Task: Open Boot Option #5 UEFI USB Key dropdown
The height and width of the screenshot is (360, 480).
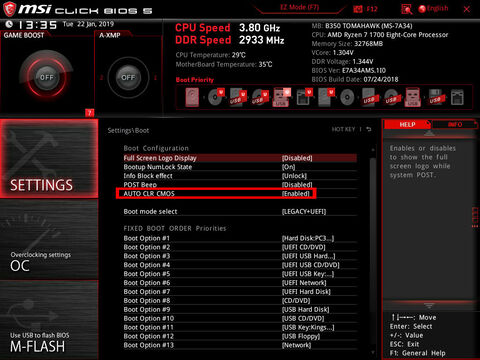Action: [x=308, y=274]
